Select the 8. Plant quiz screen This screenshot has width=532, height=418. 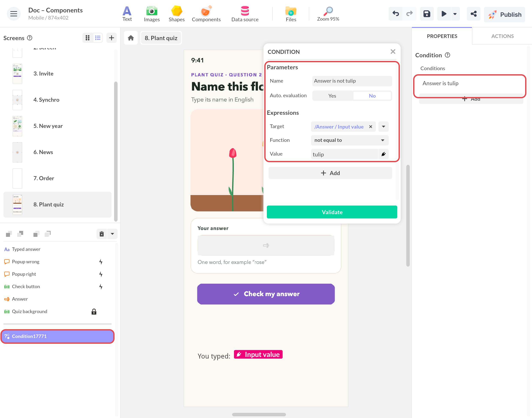click(57, 204)
